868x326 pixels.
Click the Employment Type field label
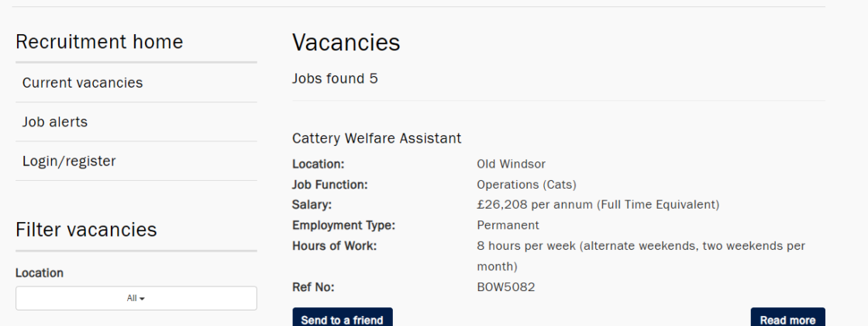(x=343, y=225)
